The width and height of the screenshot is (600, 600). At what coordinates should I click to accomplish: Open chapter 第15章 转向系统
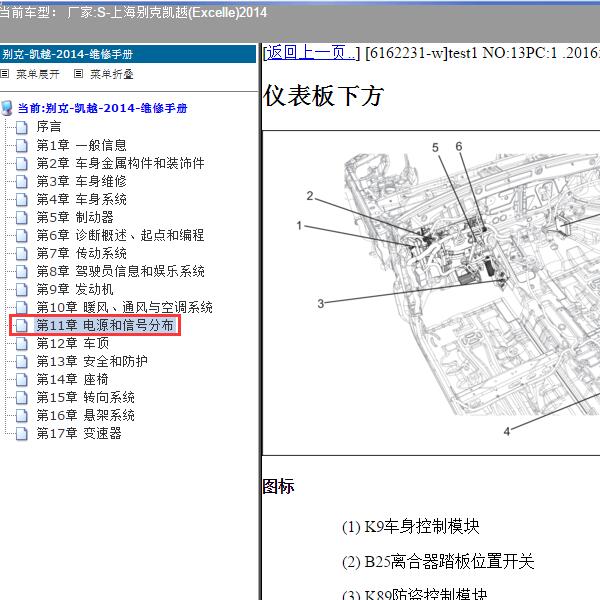click(x=86, y=398)
